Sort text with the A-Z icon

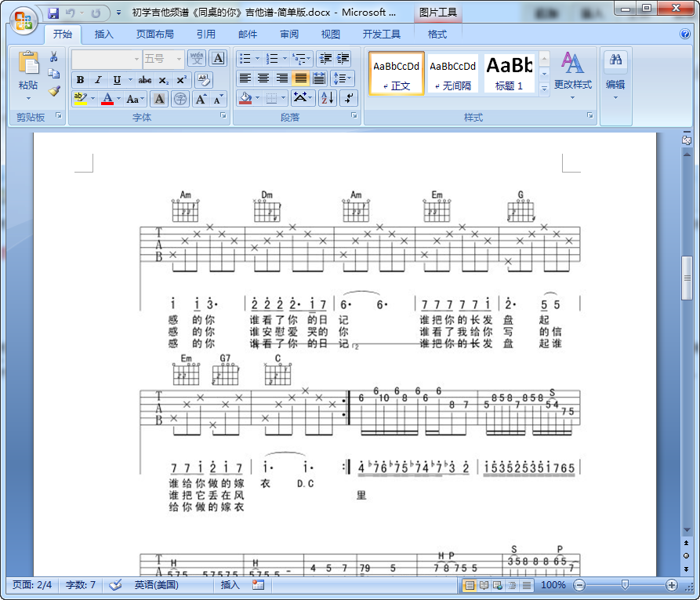tap(327, 98)
